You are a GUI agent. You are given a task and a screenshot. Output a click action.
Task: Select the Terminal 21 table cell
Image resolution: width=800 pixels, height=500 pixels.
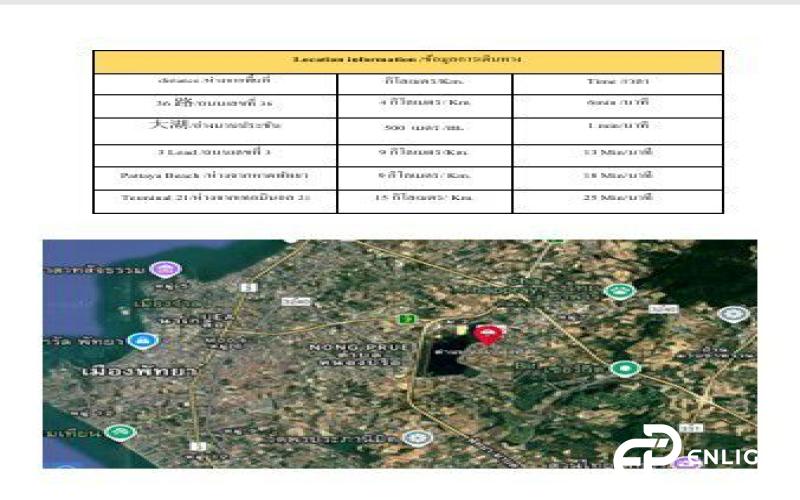[x=214, y=198]
